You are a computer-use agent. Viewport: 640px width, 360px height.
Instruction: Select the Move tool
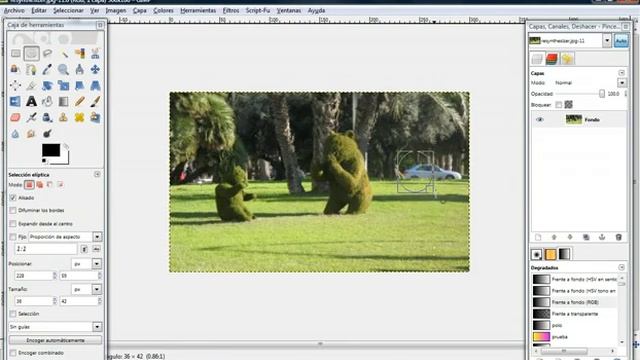pyautogui.click(x=95, y=69)
